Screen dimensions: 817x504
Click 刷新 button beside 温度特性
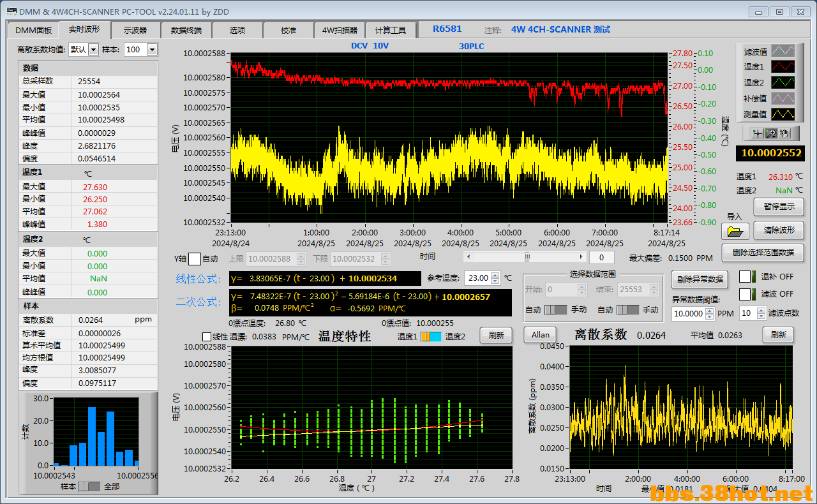tap(496, 336)
